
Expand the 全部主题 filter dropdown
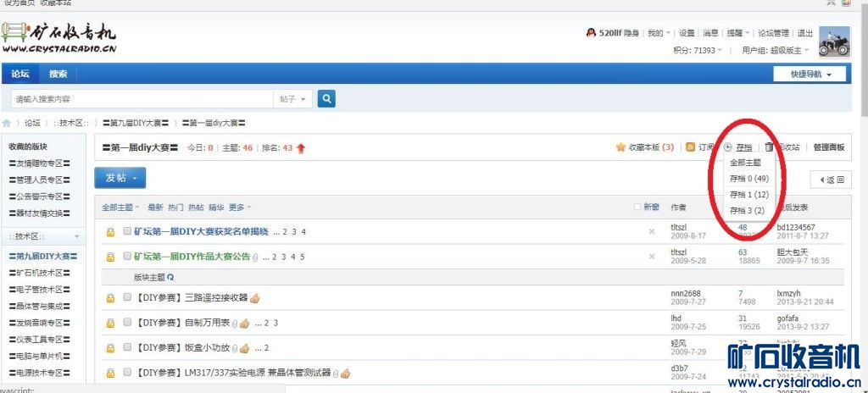pyautogui.click(x=120, y=207)
